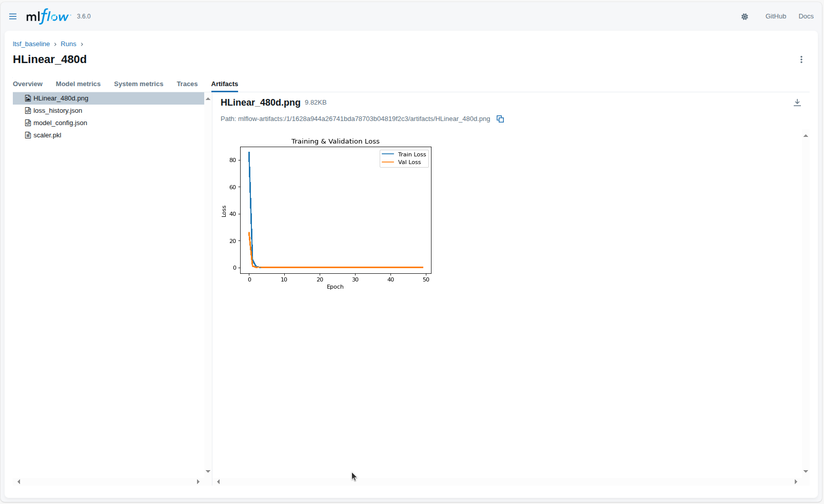Image resolution: width=824 pixels, height=504 pixels.
Task: Expand breadcrumb chevron after Runs
Action: click(82, 44)
